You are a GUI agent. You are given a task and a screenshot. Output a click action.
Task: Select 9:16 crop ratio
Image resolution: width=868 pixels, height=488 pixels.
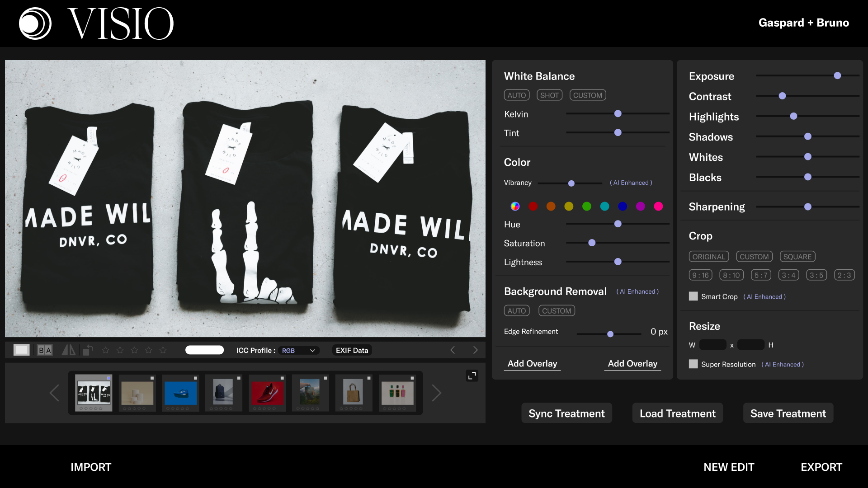coord(701,275)
